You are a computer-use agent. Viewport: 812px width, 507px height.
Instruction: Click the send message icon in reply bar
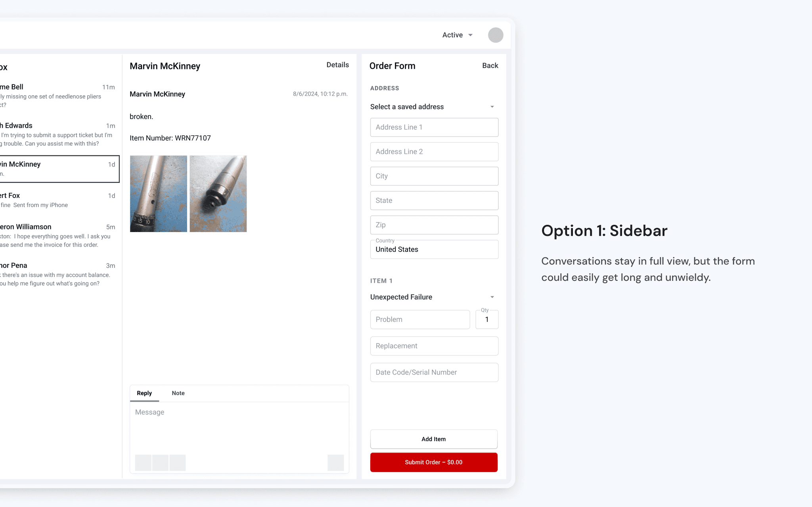coord(337,462)
